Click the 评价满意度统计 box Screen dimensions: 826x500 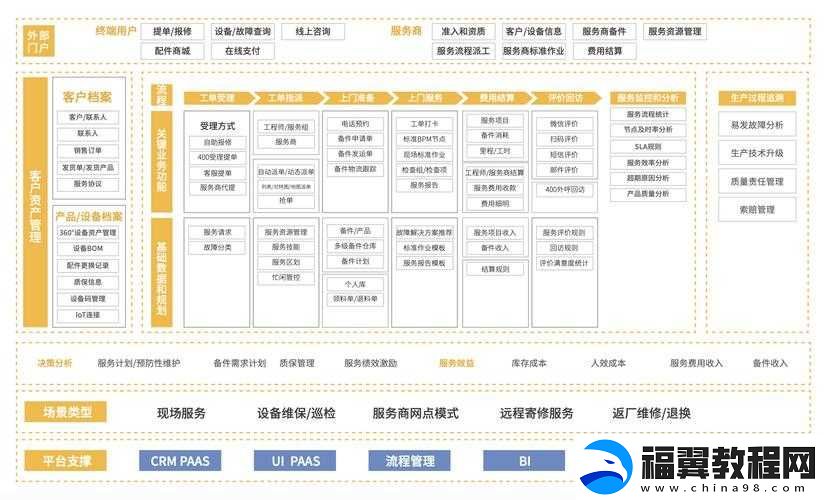564,263
